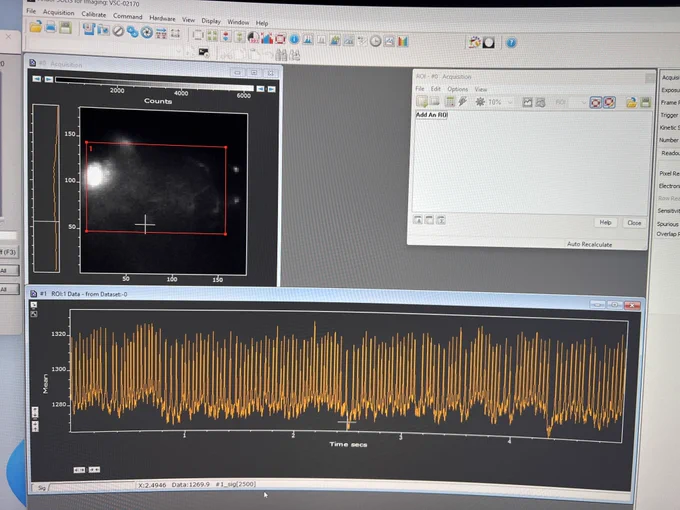Viewport: 680px width, 510px height.
Task: Click left horizontal scale button below plot
Action: [x=79, y=470]
